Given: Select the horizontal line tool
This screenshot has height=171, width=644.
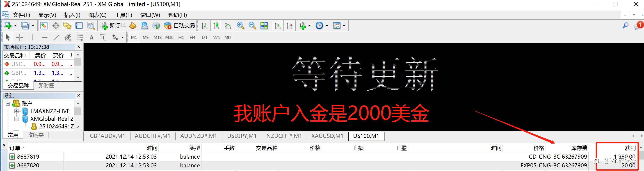Looking at the screenshot, I should pyautogui.click(x=45, y=37).
